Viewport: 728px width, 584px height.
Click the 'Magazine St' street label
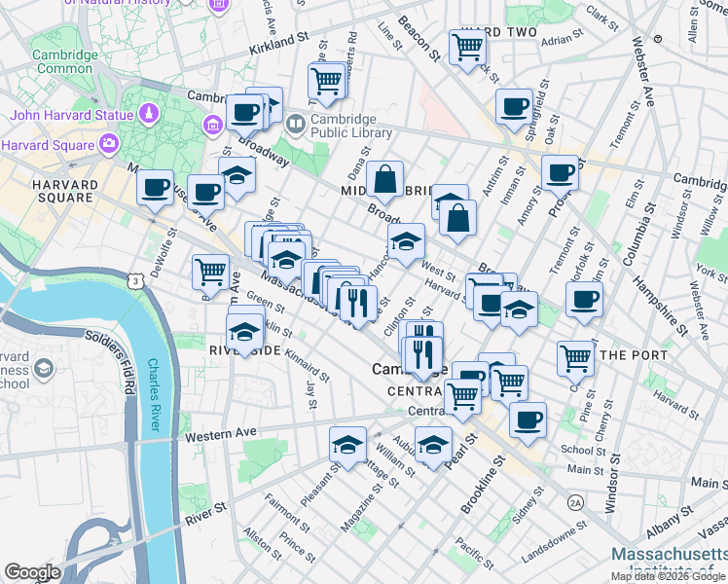(x=363, y=507)
